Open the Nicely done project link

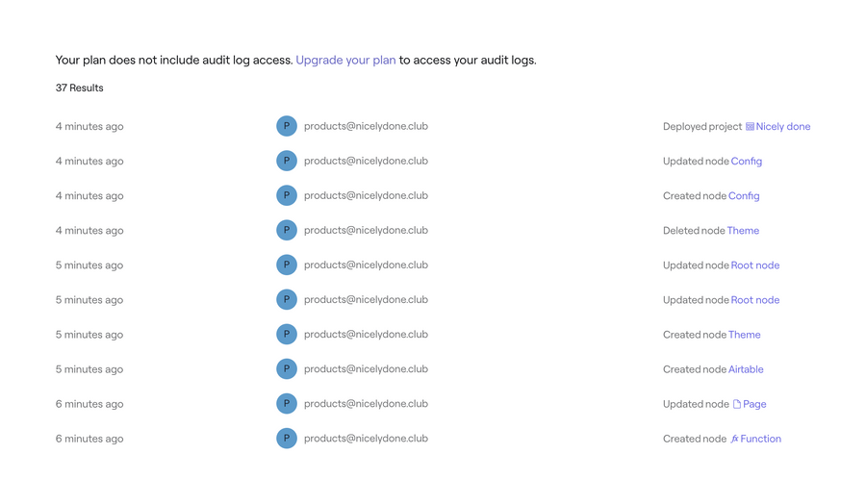pyautogui.click(x=783, y=127)
